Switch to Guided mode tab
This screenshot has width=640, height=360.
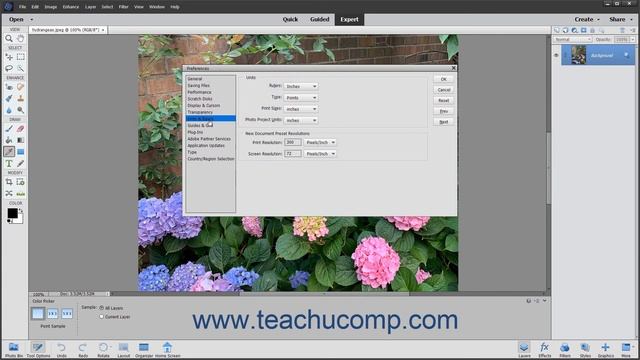point(320,19)
